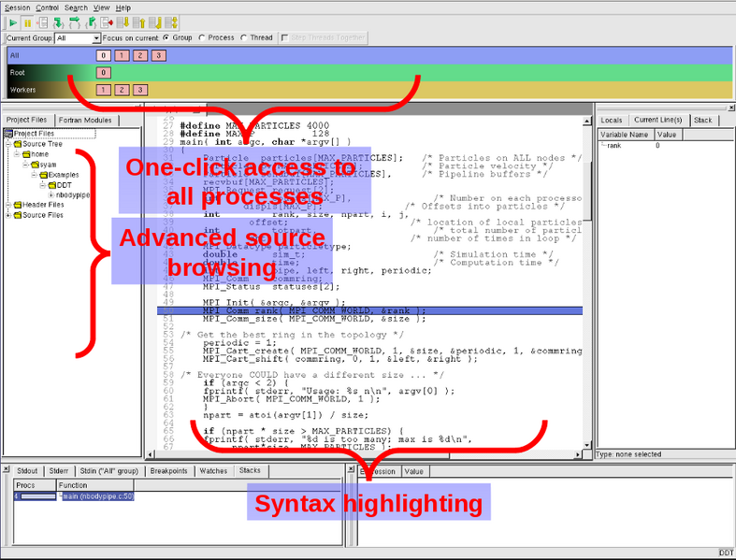
Task: Collapse the Source Tree node
Action: tap(8, 144)
